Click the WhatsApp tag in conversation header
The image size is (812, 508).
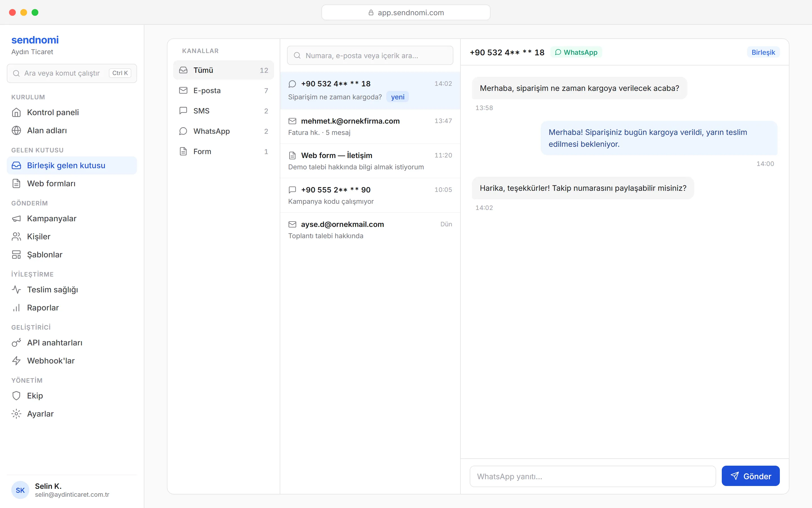coord(576,52)
